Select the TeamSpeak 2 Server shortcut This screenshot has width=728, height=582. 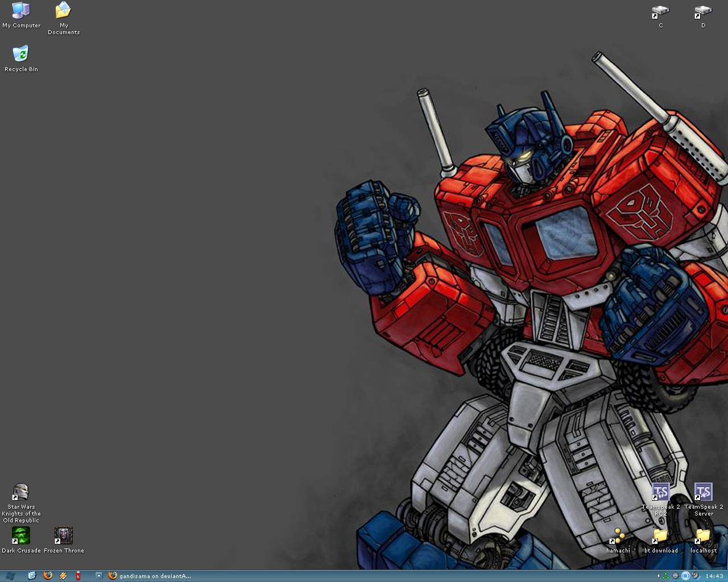pyautogui.click(x=704, y=500)
